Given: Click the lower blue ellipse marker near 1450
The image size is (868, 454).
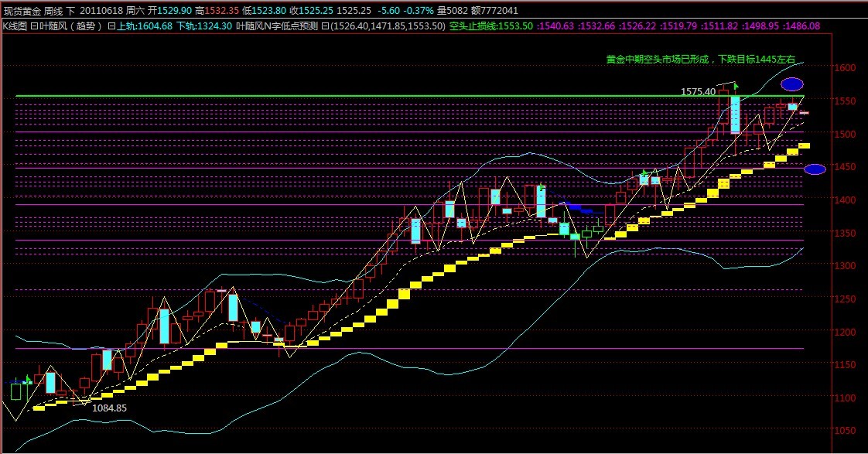Looking at the screenshot, I should pos(815,169).
